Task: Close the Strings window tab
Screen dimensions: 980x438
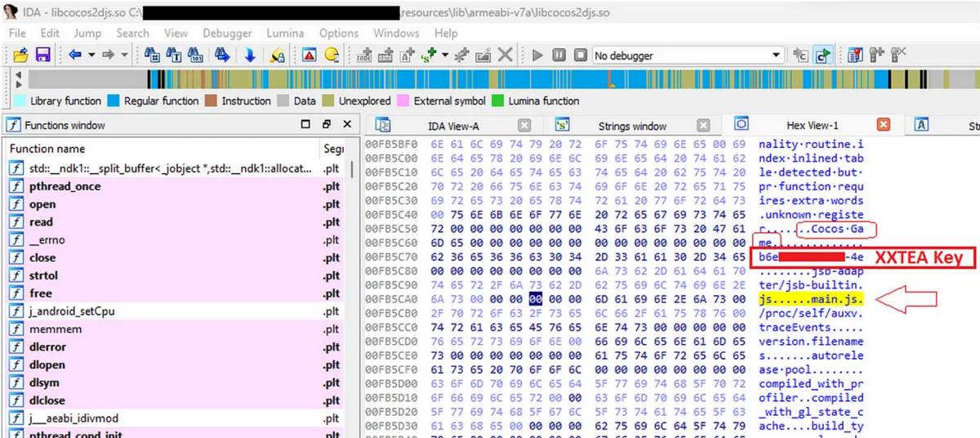Action: (x=703, y=126)
